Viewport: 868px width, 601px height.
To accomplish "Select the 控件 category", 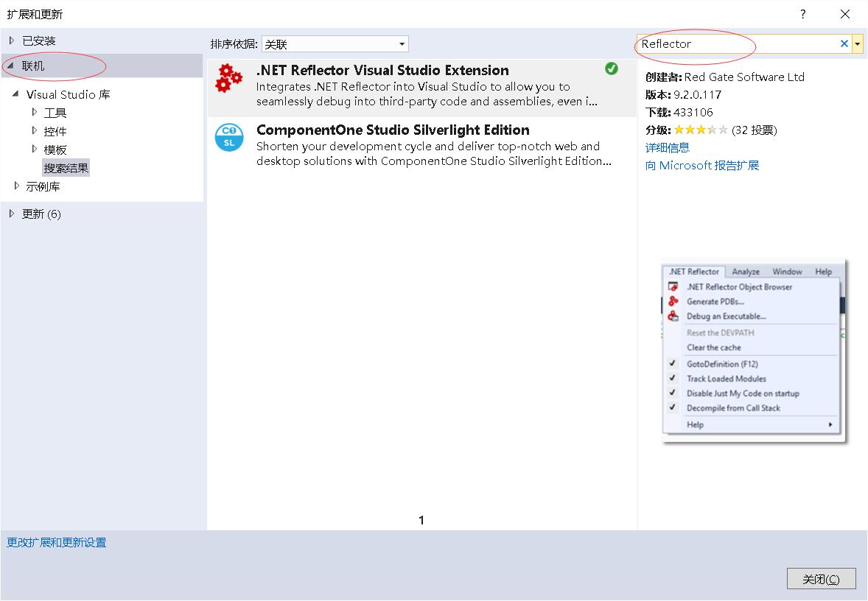I will 55,131.
